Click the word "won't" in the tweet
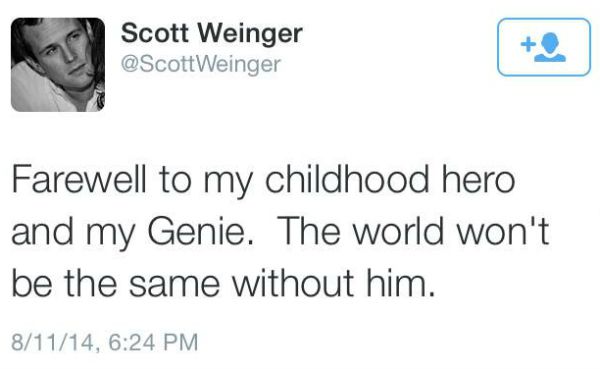 503,231
